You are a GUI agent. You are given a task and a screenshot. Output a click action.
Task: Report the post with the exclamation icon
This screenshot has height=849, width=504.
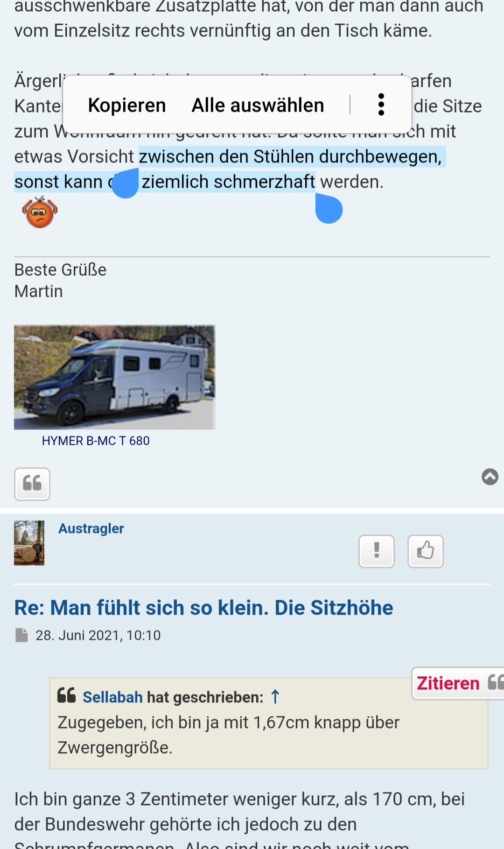(377, 551)
